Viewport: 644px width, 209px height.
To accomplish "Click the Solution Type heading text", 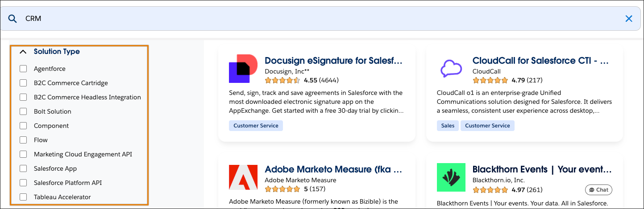I will click(x=57, y=52).
